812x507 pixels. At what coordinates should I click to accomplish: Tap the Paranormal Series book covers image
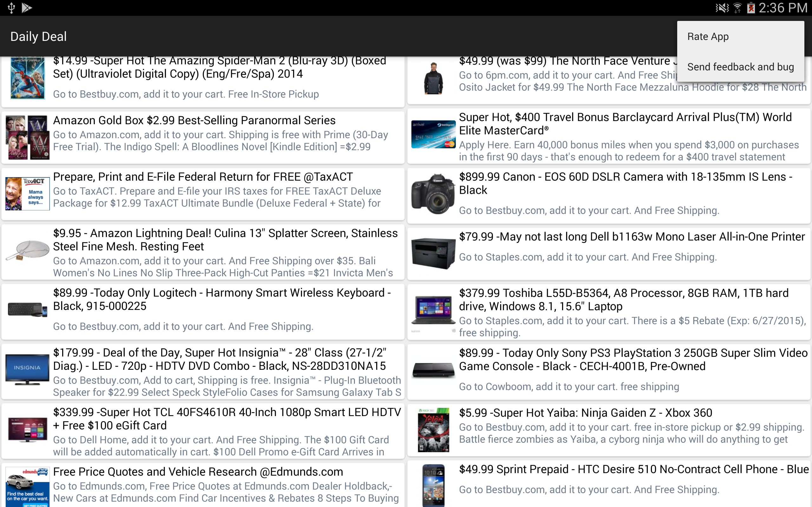point(27,138)
